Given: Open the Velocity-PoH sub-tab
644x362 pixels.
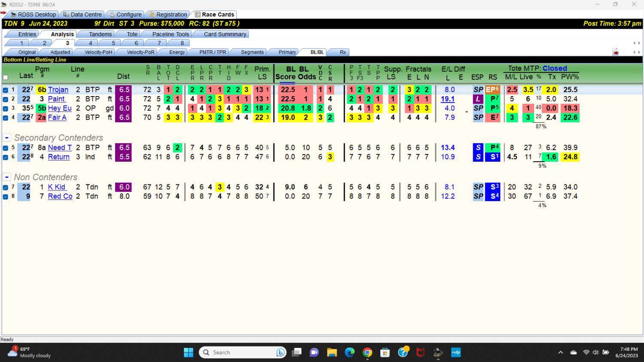Looking at the screenshot, I should click(x=99, y=52).
